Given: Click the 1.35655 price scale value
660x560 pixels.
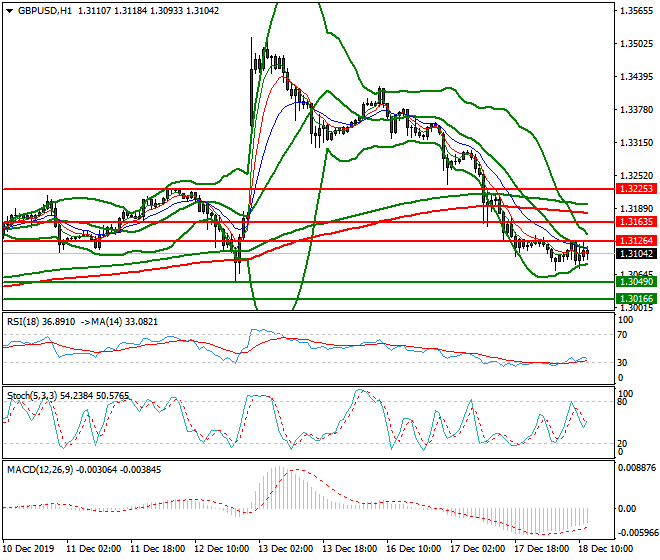Looking at the screenshot, I should click(637, 11).
